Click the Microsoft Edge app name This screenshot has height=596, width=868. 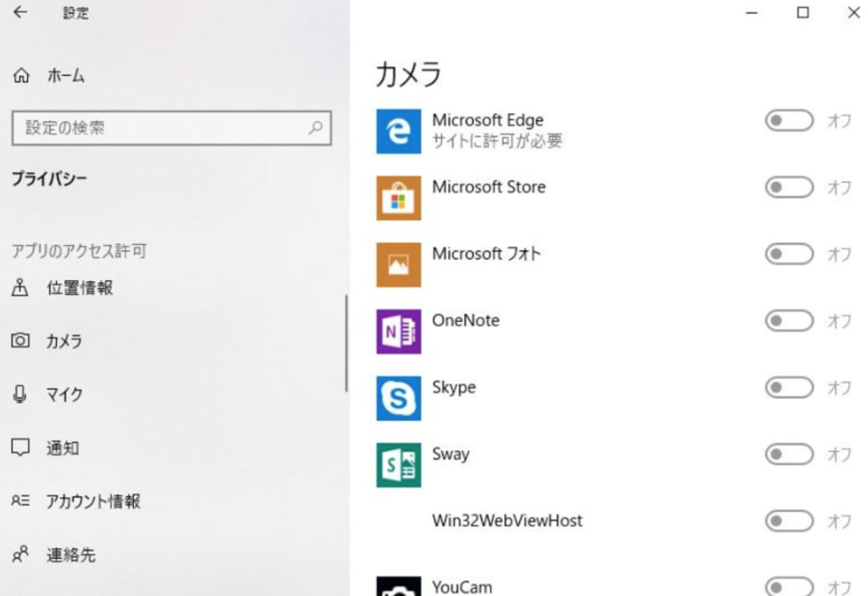point(487,120)
